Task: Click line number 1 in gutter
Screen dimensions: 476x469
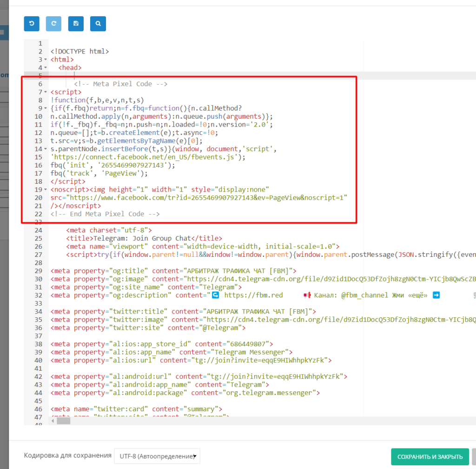Action: 40,43
